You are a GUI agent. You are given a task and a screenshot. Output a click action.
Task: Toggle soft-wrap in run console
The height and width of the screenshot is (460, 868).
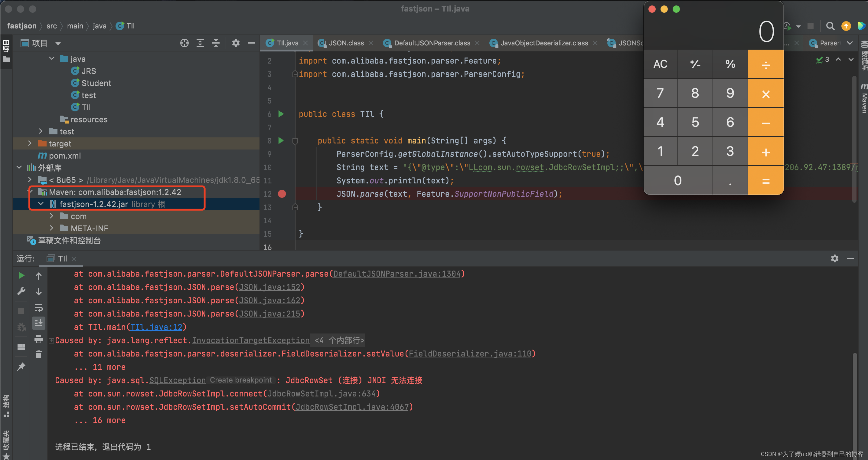click(39, 307)
